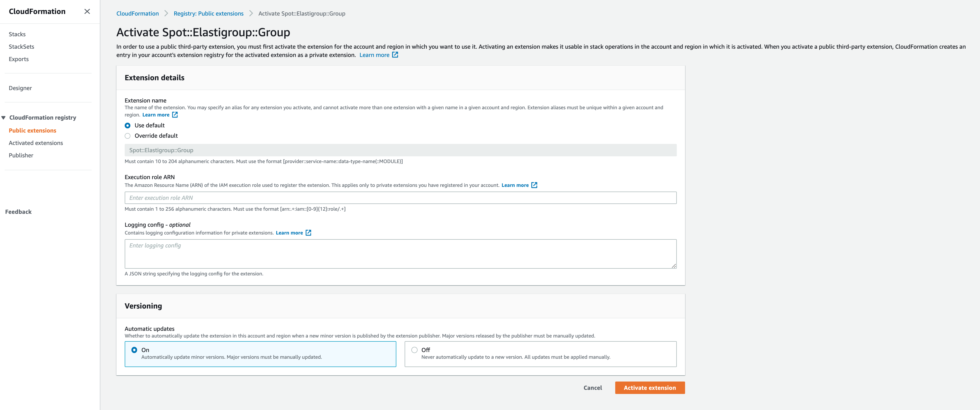Click inside the Logging config textarea
The width and height of the screenshot is (980, 410).
[x=400, y=254]
